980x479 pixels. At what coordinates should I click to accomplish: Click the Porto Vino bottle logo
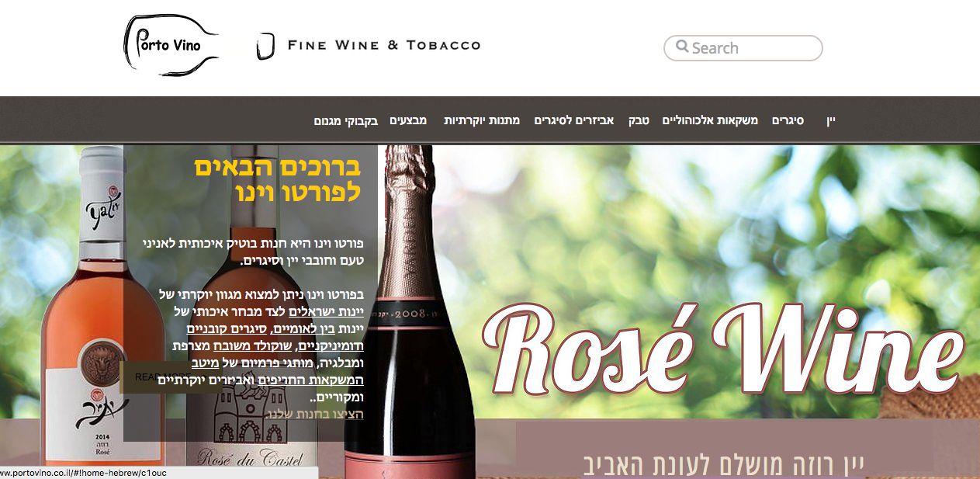pos(171,45)
